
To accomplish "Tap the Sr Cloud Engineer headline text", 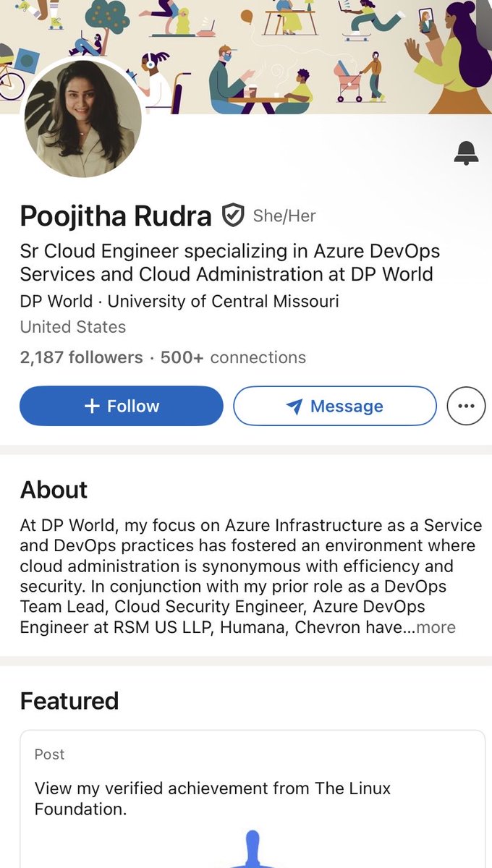I will pos(230,263).
